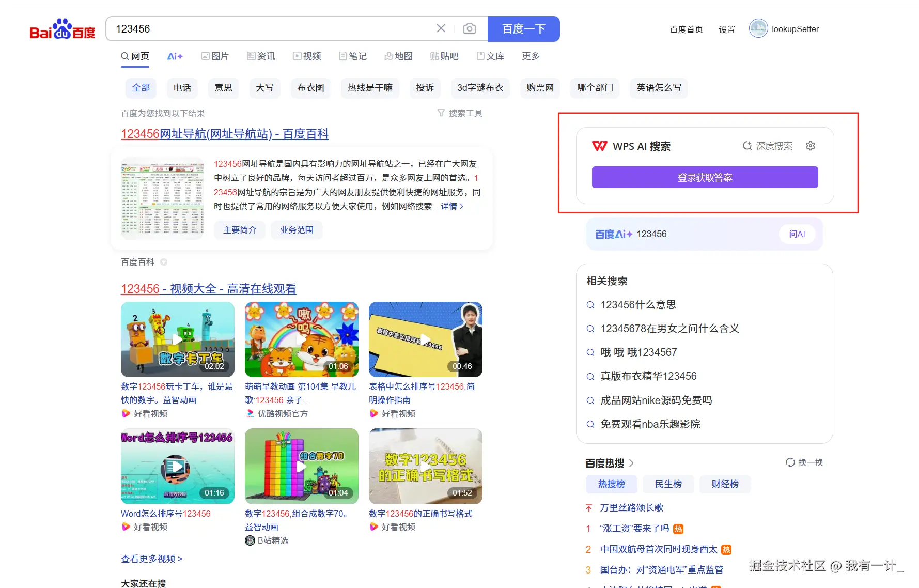Select the 全部 filter chip
This screenshot has width=919, height=588.
(x=141, y=88)
